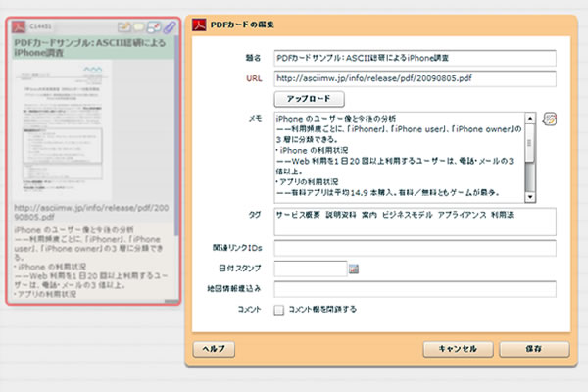This screenshot has height=392, width=588.
Task: Click the ヘルプ button
Action: click(213, 349)
